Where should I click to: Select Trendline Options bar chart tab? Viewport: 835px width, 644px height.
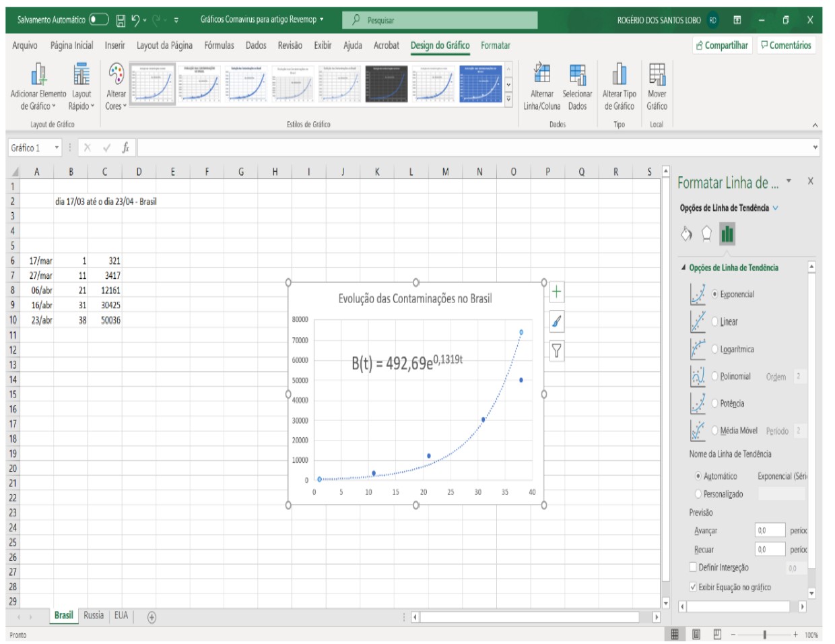tap(727, 234)
